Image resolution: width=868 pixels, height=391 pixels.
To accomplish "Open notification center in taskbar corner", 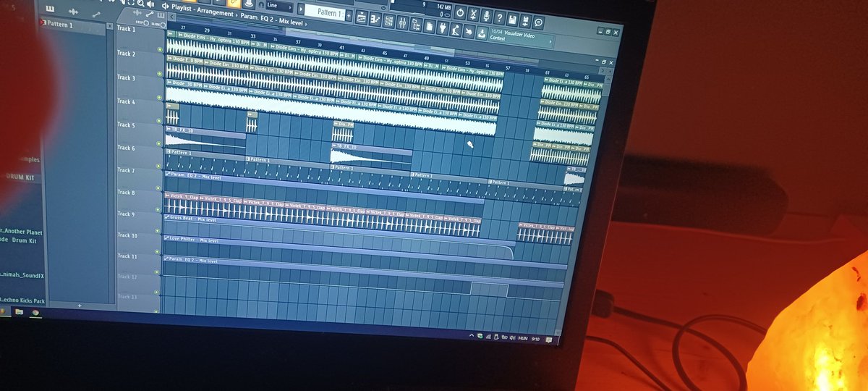I will 549,340.
